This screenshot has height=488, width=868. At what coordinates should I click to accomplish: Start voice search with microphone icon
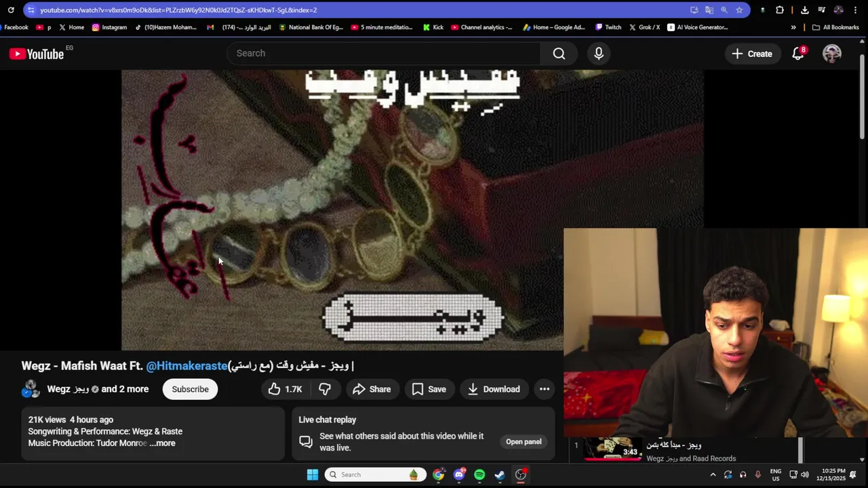pos(599,54)
